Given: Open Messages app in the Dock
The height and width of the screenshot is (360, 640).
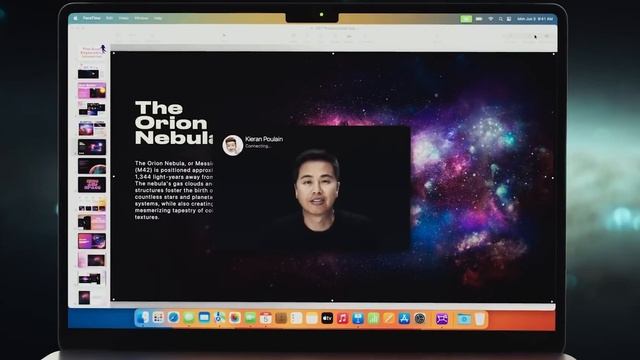Looking at the screenshot, I should click(x=189, y=318).
